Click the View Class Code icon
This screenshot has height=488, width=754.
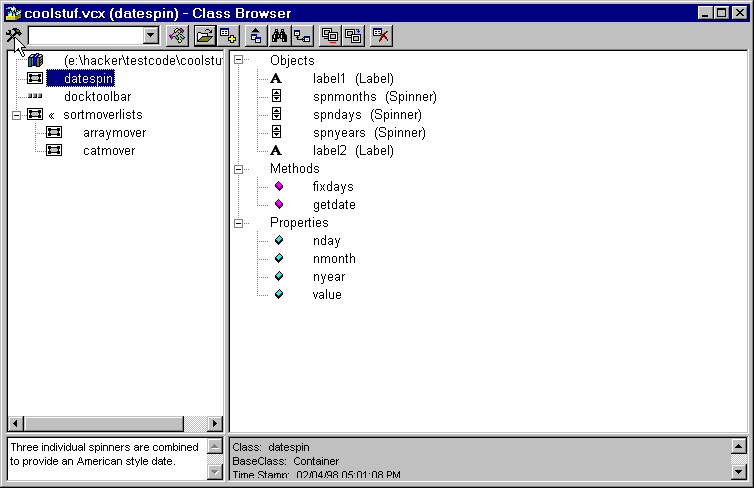click(x=177, y=36)
